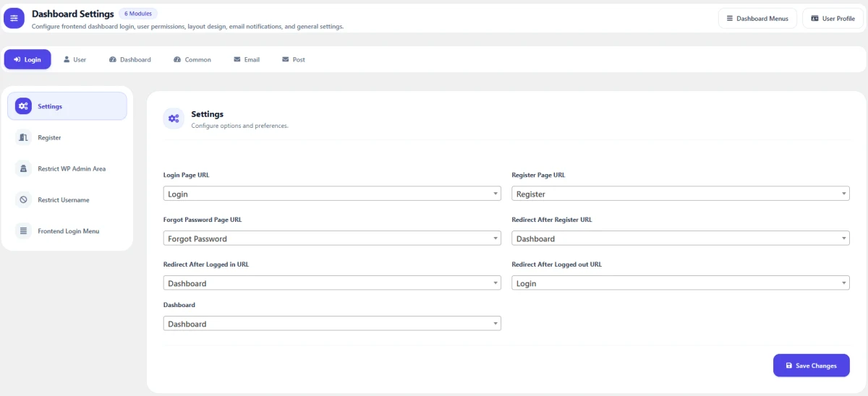Click the Dashboard Settings title text
Screen dimensions: 868x396
pyautogui.click(x=73, y=14)
